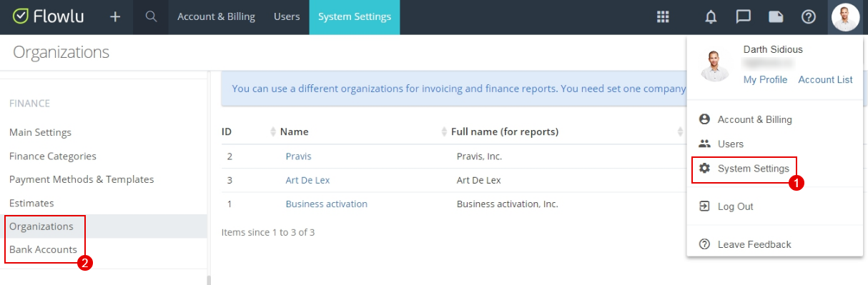Open Art De Lex organization link
868x285 pixels.
point(307,180)
